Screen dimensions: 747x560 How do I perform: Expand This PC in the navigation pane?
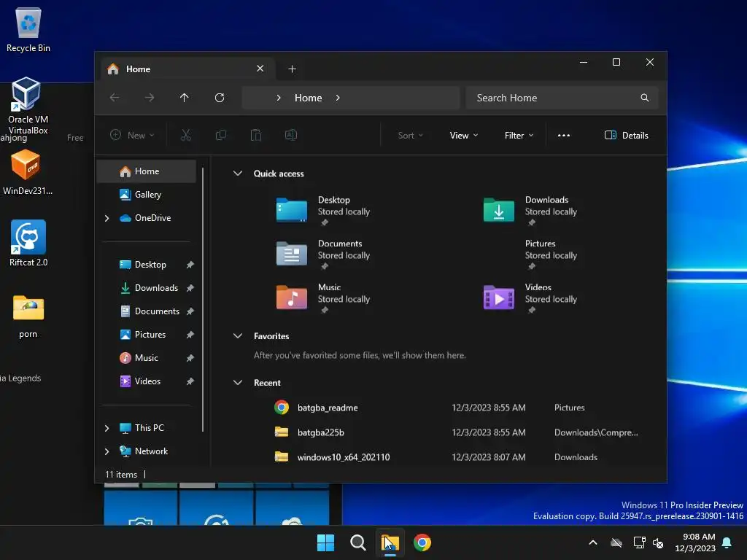(x=107, y=428)
